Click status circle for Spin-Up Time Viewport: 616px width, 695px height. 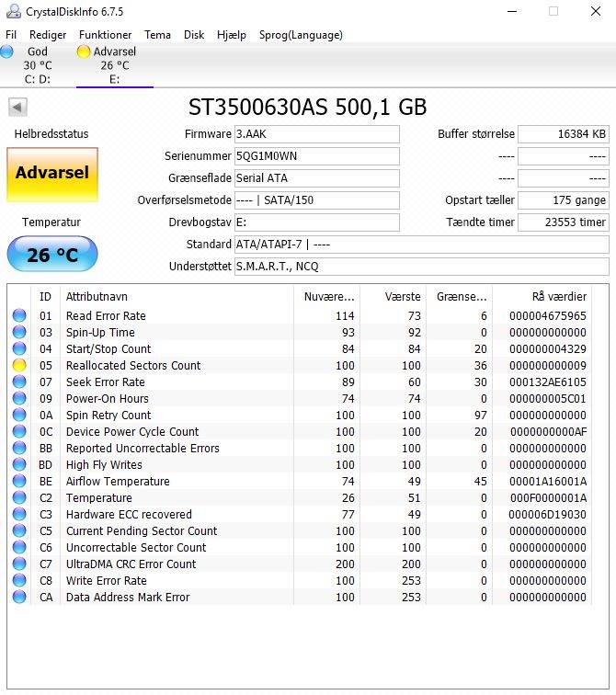point(19,332)
